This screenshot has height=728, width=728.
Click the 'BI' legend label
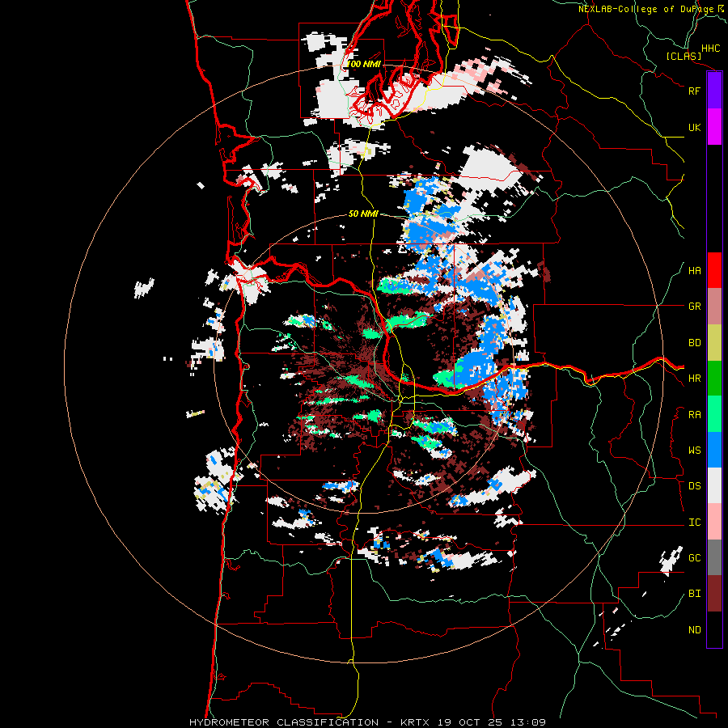pos(694,594)
